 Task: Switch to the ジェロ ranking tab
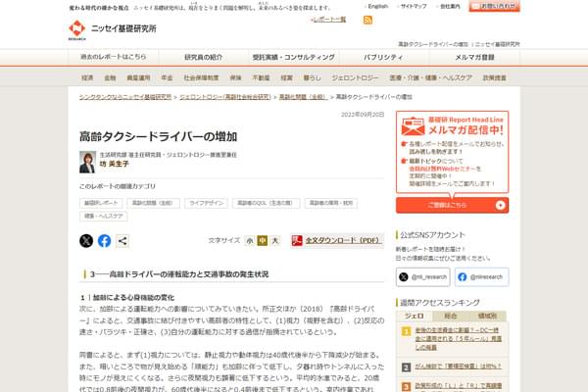414,316
